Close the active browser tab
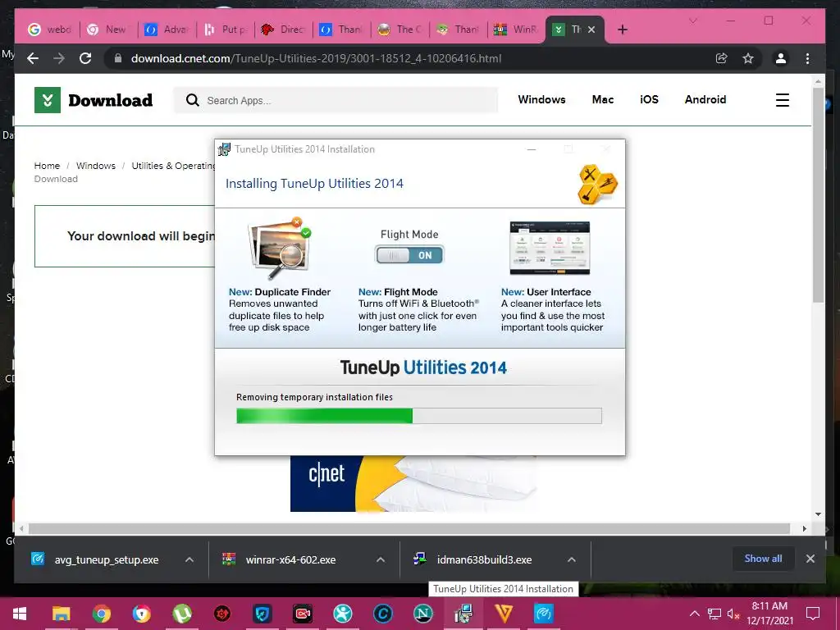840x630 pixels. (x=591, y=30)
